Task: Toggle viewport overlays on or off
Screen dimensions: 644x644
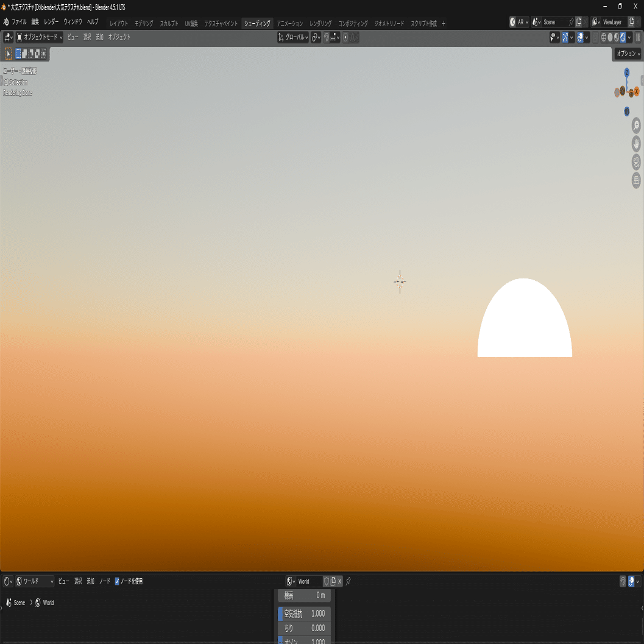Action: click(581, 37)
